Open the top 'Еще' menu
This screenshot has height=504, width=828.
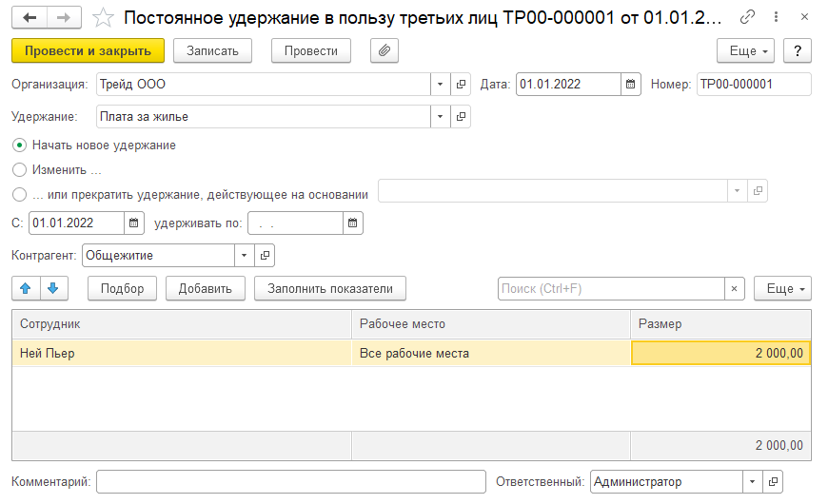click(x=744, y=50)
